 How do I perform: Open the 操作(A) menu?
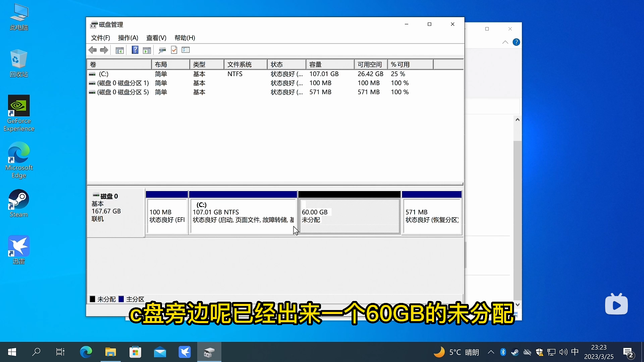(128, 38)
